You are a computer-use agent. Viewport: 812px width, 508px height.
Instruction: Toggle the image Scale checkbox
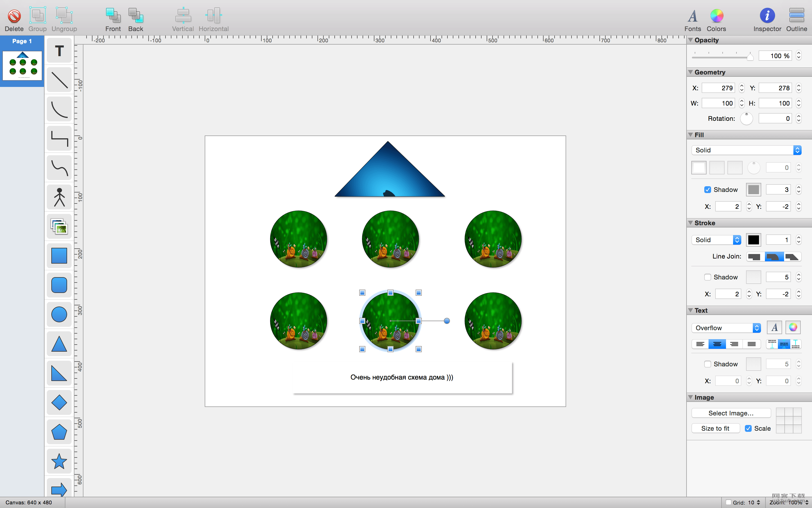point(748,428)
